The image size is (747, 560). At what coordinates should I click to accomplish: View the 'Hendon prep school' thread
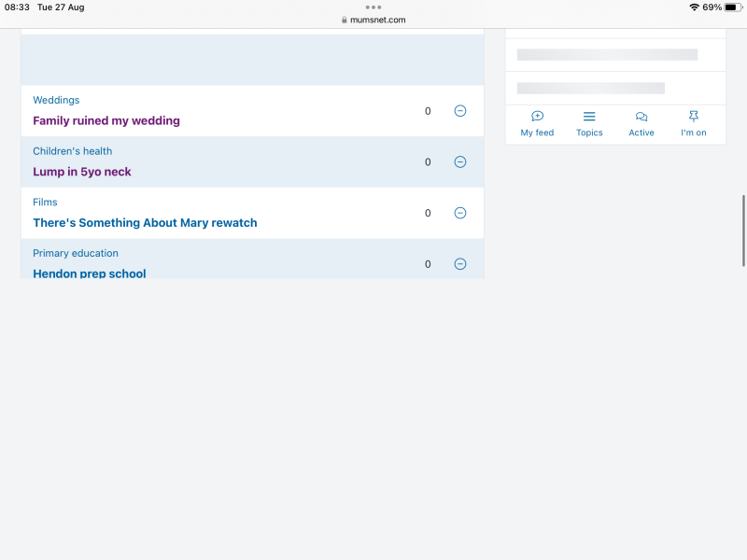(x=90, y=273)
